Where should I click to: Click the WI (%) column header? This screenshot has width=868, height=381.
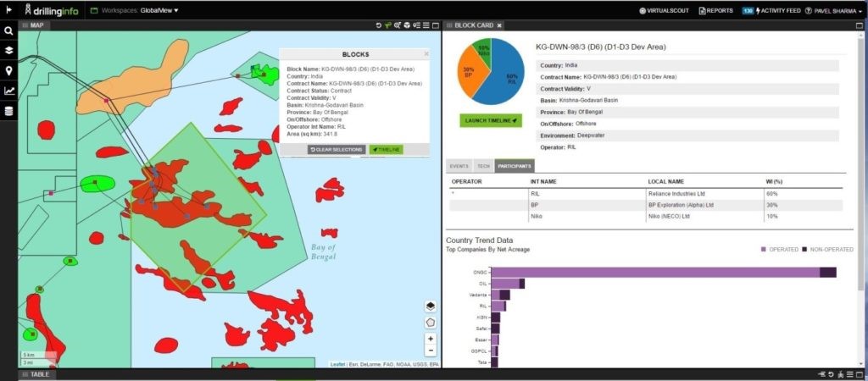[x=773, y=181]
